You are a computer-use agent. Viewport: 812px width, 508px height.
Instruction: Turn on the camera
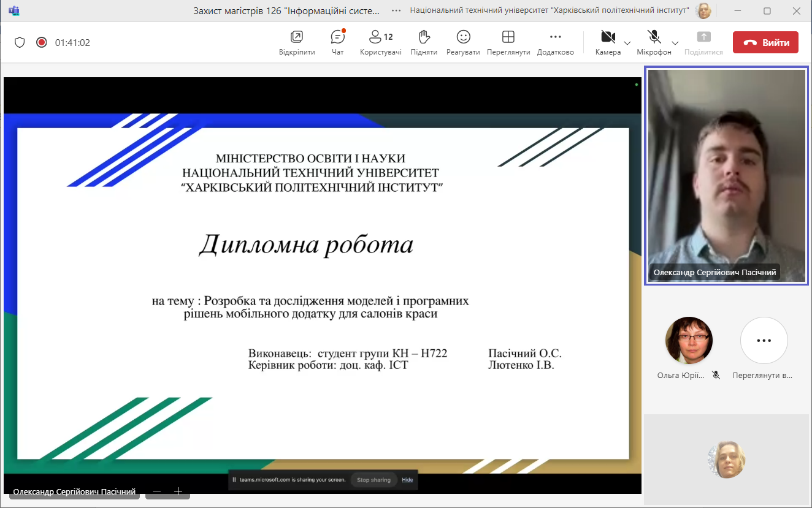click(607, 42)
